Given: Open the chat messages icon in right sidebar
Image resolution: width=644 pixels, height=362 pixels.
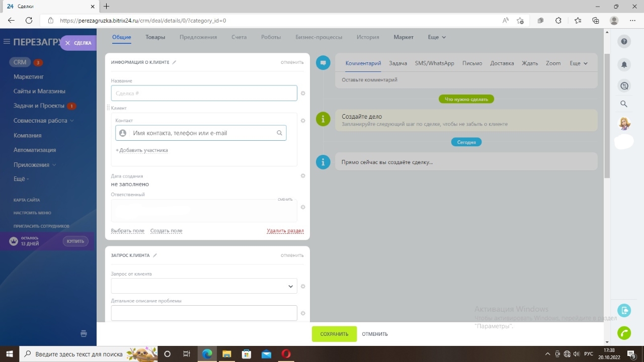Looking at the screenshot, I should click(x=624, y=86).
